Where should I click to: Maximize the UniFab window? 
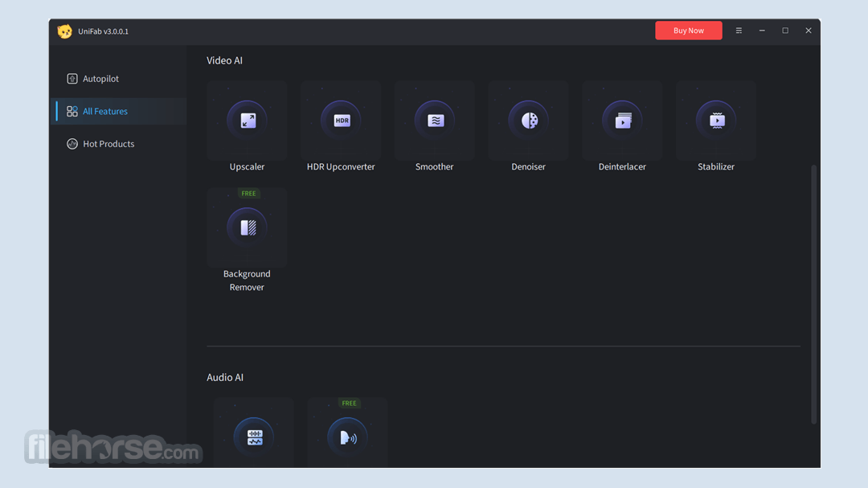click(x=785, y=31)
